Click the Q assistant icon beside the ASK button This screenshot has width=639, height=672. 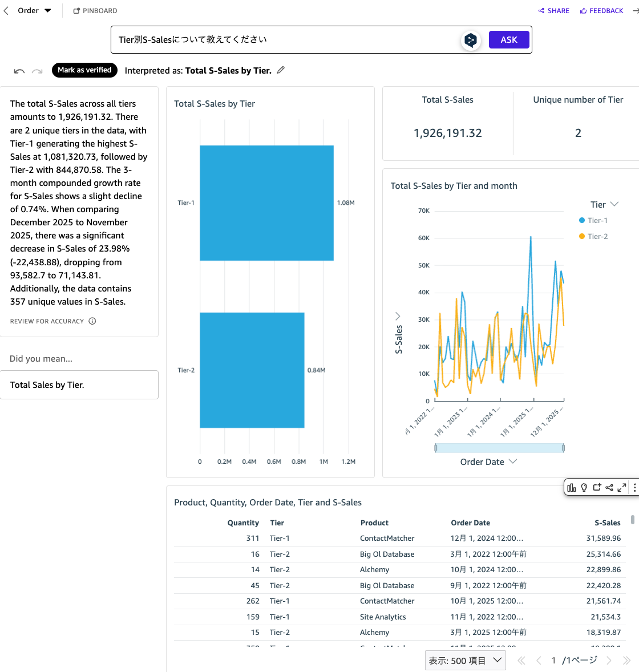[x=470, y=40]
